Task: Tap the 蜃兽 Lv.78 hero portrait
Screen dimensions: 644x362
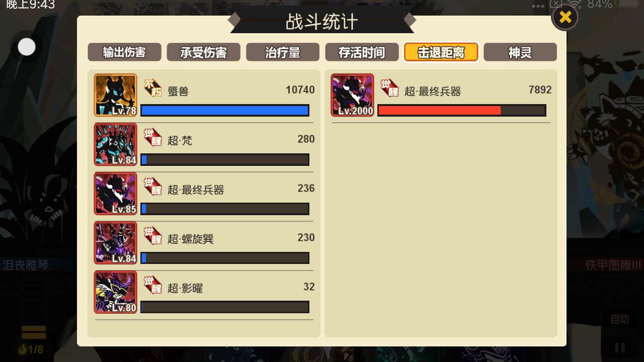Action: tap(115, 95)
